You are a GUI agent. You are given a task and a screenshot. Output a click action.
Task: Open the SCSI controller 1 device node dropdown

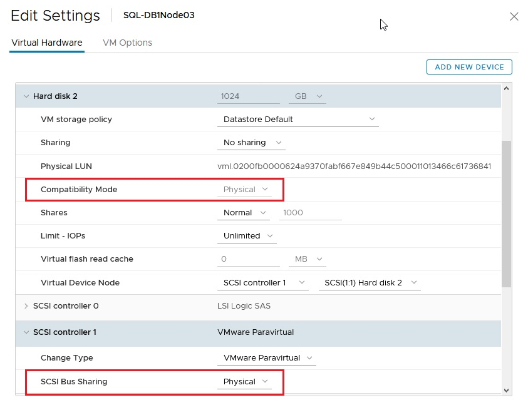pyautogui.click(x=262, y=283)
